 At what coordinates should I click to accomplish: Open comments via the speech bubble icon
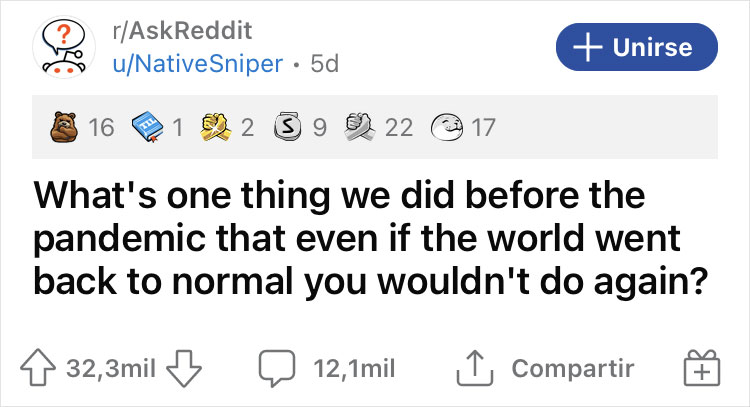tap(274, 368)
